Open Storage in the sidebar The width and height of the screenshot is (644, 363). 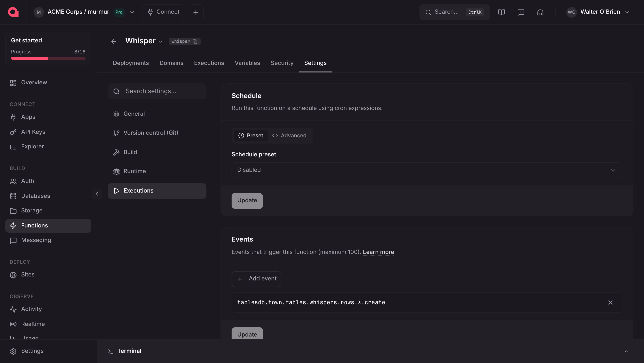point(48,211)
